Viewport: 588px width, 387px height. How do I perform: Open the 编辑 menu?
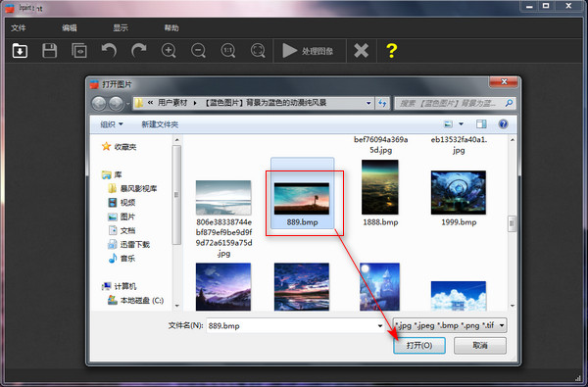click(x=70, y=27)
